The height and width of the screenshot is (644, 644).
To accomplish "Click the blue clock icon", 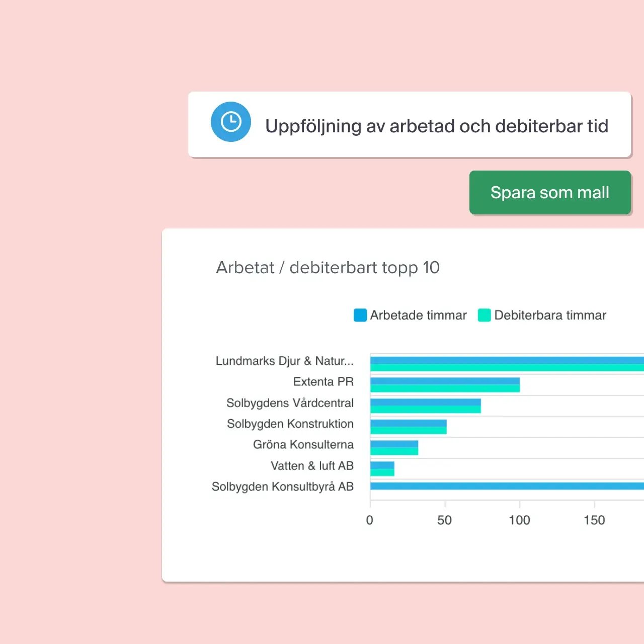I will tap(231, 122).
